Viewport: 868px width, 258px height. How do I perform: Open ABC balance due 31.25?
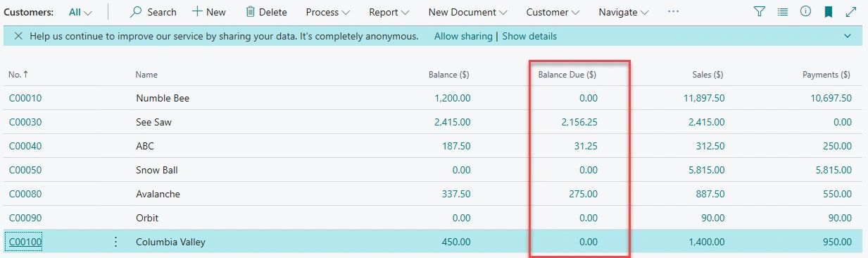click(586, 146)
